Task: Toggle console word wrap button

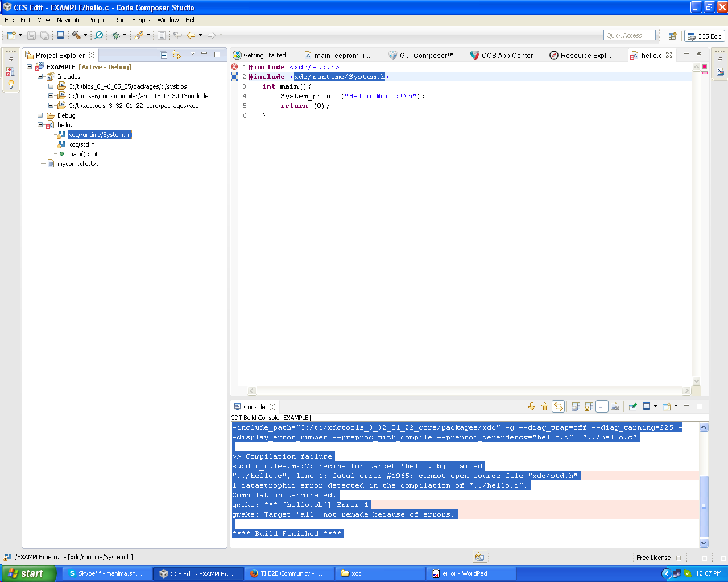Action: click(602, 406)
